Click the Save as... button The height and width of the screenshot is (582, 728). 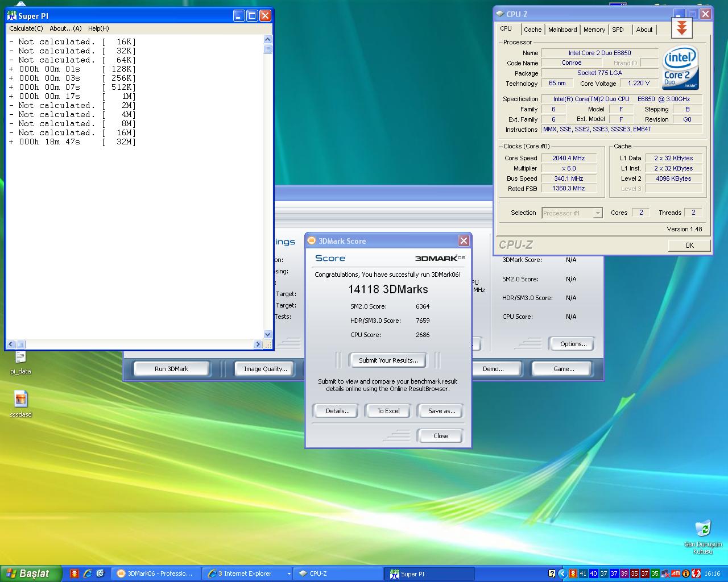442,411
